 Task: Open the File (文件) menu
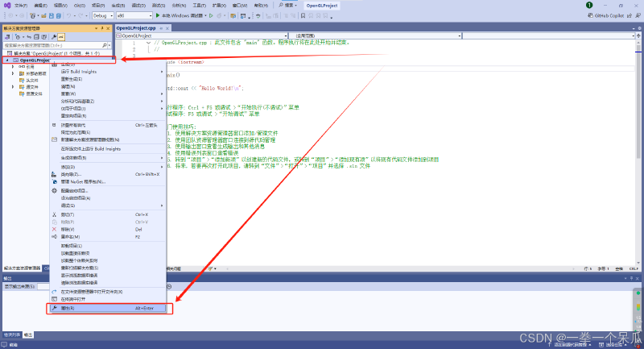21,6
